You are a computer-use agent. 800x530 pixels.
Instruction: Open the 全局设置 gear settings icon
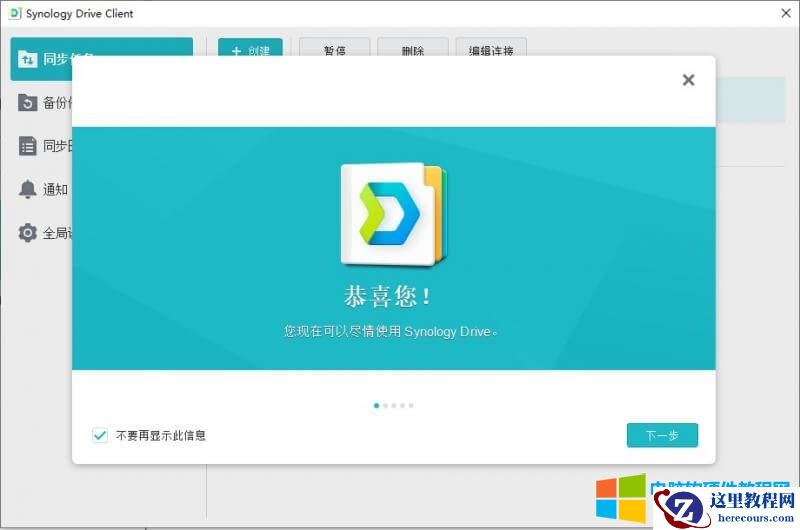(28, 233)
